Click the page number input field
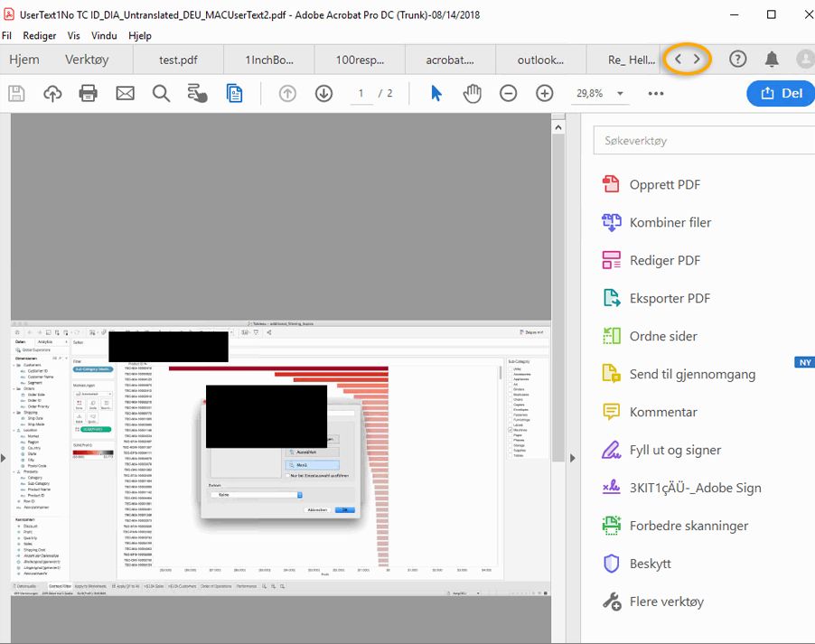This screenshot has width=815, height=644. click(360, 93)
